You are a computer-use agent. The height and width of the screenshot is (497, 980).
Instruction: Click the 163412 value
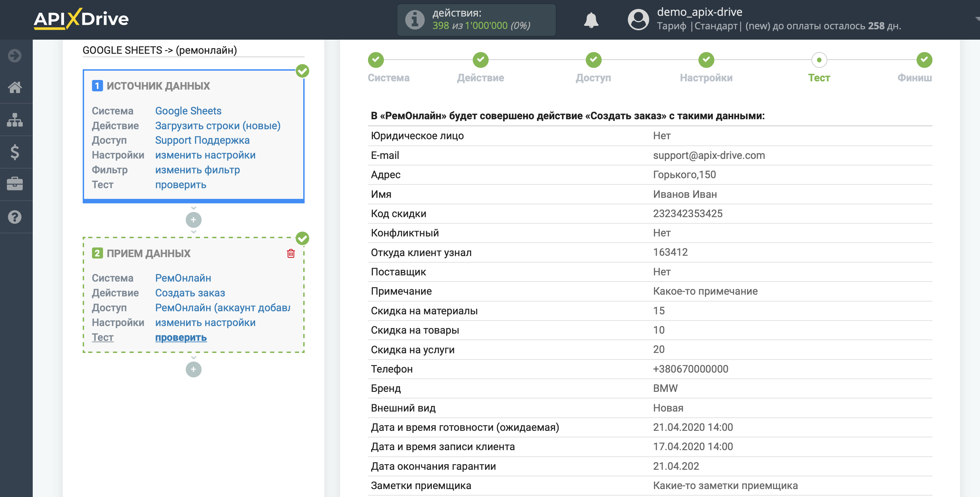[x=670, y=252]
